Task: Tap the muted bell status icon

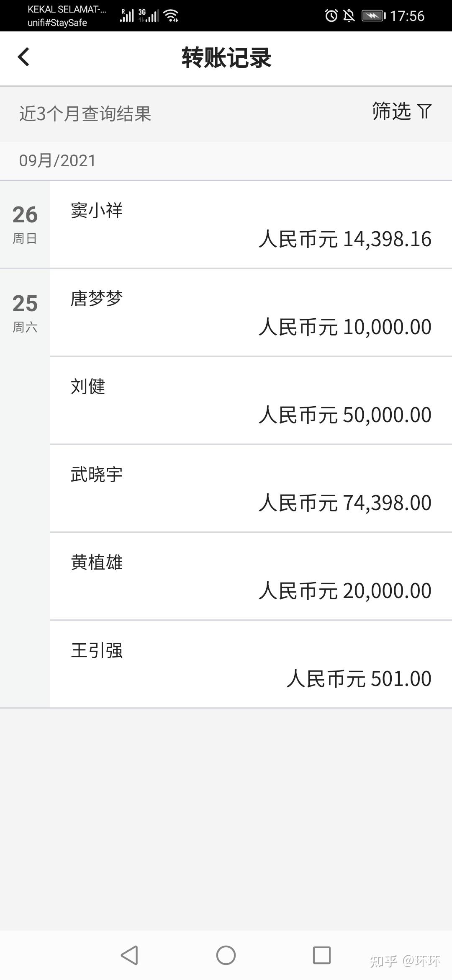Action: pyautogui.click(x=349, y=16)
